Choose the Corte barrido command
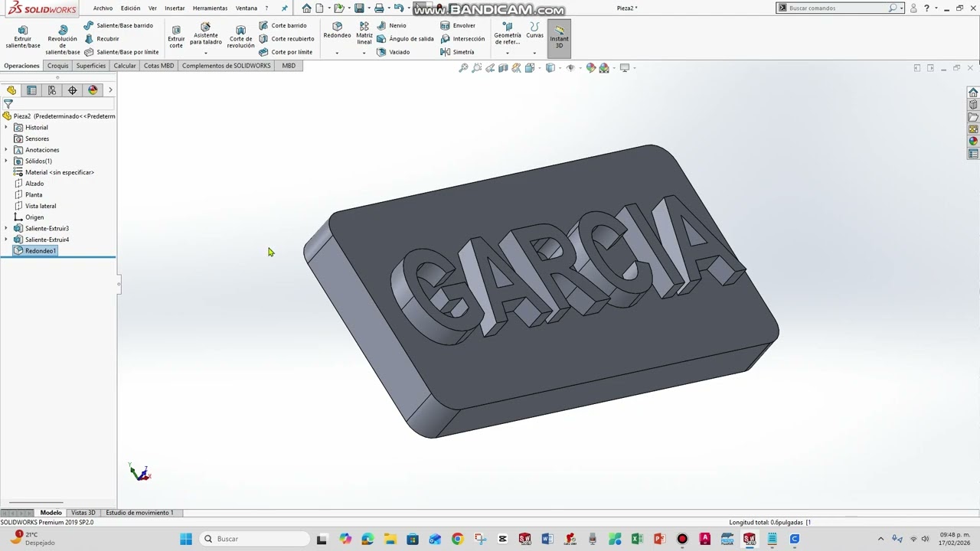Viewport: 980px width, 551px height. click(283, 25)
